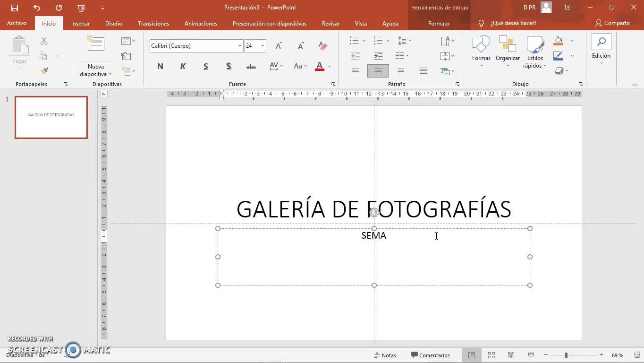The image size is (644, 363).
Task: Toggle underline (S) formatting
Action: [206, 67]
